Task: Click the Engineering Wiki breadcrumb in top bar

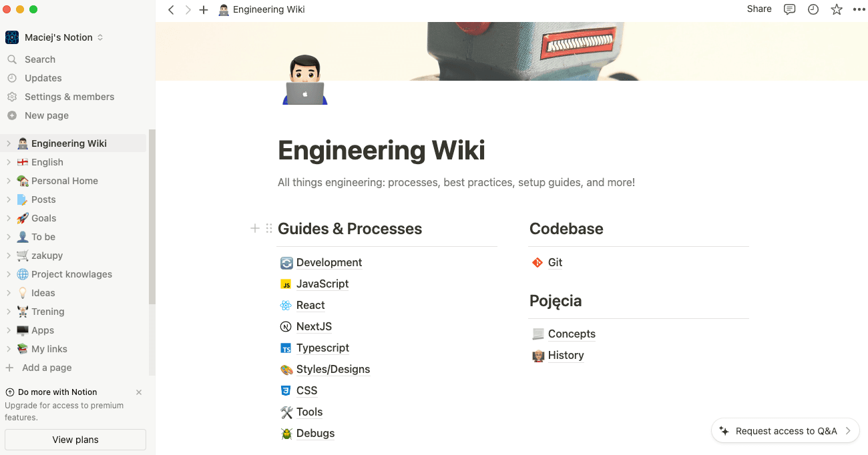Action: point(262,10)
